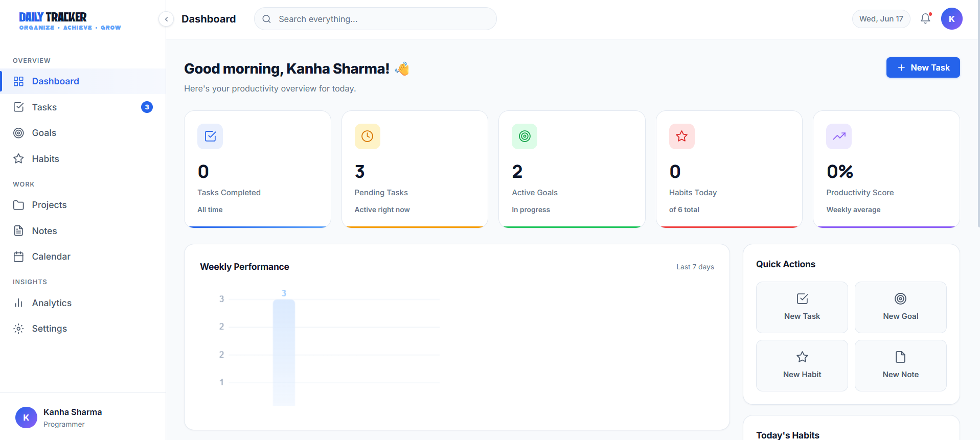Open Projects in the sidebar
980x440 pixels.
tap(83, 205)
